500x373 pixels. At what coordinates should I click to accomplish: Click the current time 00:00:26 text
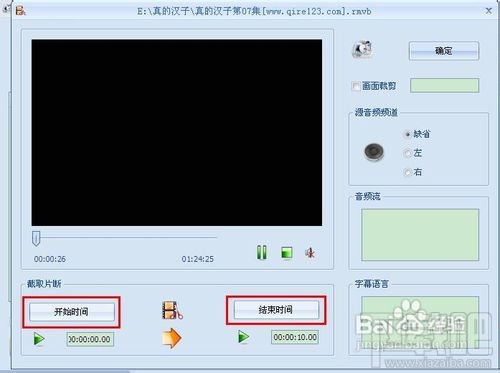tap(50, 259)
